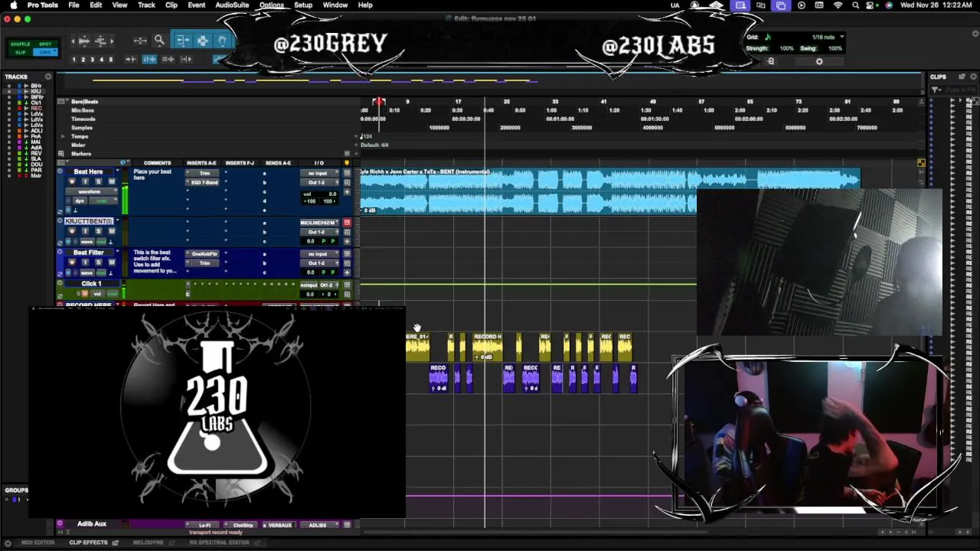The image size is (980, 551).
Task: Toggle Grid edit mode
Action: pos(44,52)
